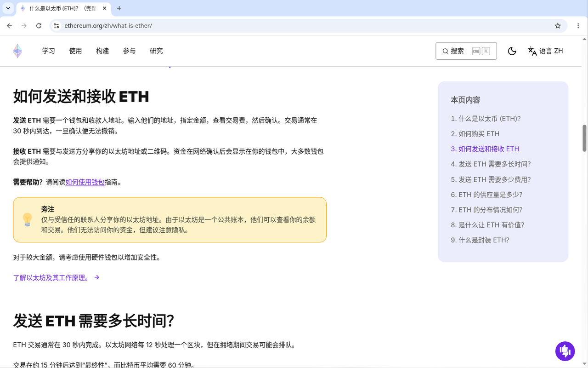Click the magnifier icon in the search box

click(445, 51)
